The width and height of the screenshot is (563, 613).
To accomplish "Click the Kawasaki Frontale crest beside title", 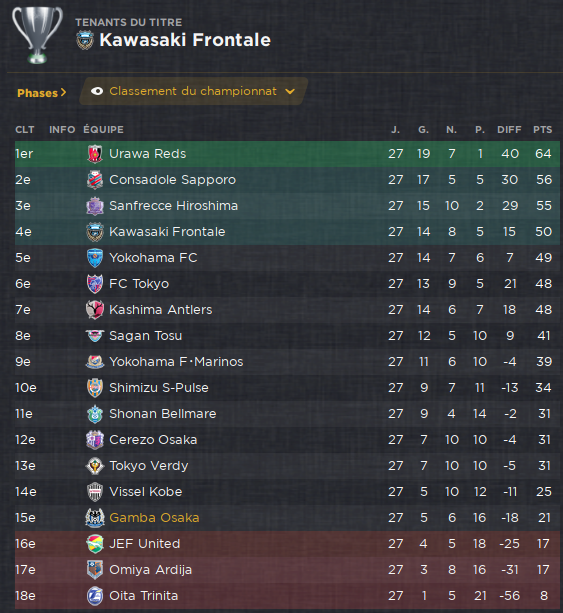I will [84, 40].
